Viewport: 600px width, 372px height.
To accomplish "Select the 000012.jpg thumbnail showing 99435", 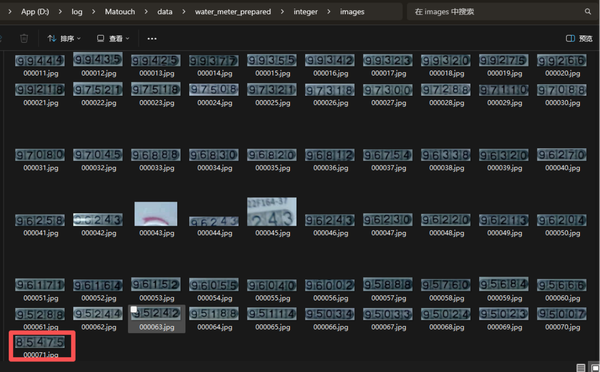I will click(x=98, y=59).
